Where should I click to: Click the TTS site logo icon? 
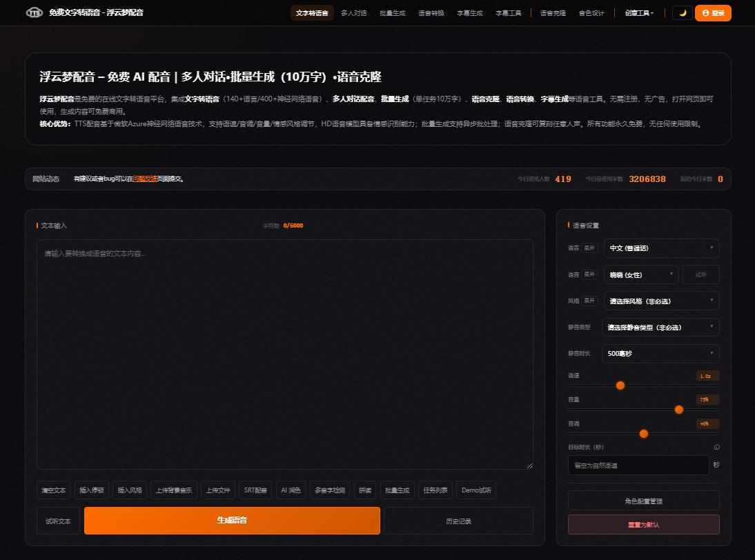[x=35, y=12]
